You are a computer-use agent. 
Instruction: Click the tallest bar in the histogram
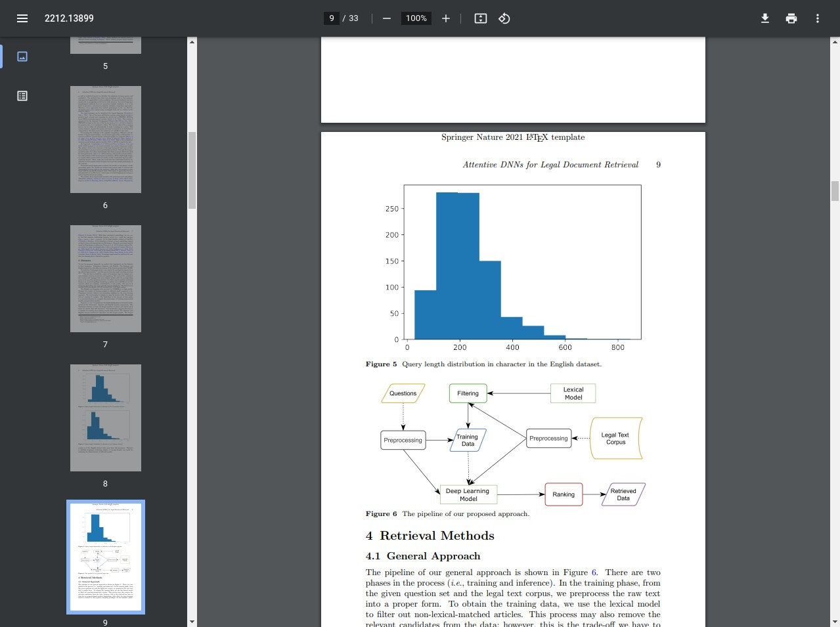coord(447,266)
